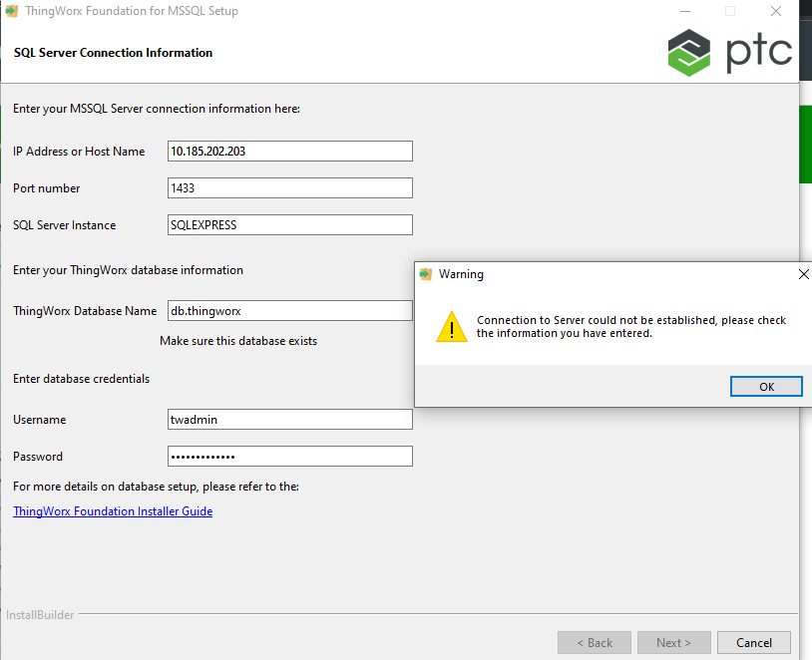Click the InstallBuilder label at bottom
Screen dimensions: 812x660
pos(39,614)
